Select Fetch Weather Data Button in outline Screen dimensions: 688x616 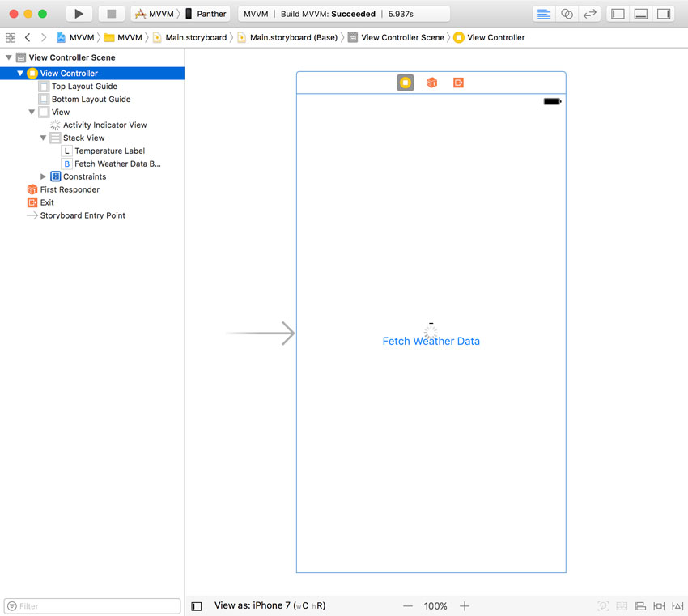[117, 164]
